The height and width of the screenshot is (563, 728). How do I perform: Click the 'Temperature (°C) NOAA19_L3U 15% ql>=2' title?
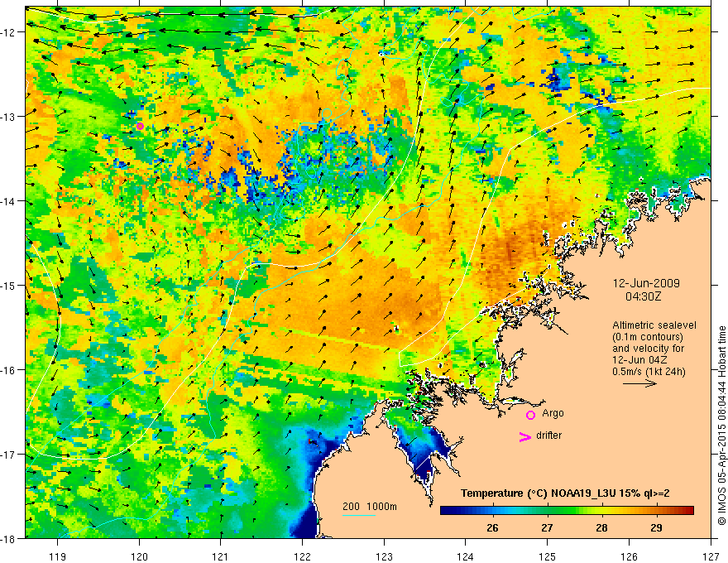[565, 493]
